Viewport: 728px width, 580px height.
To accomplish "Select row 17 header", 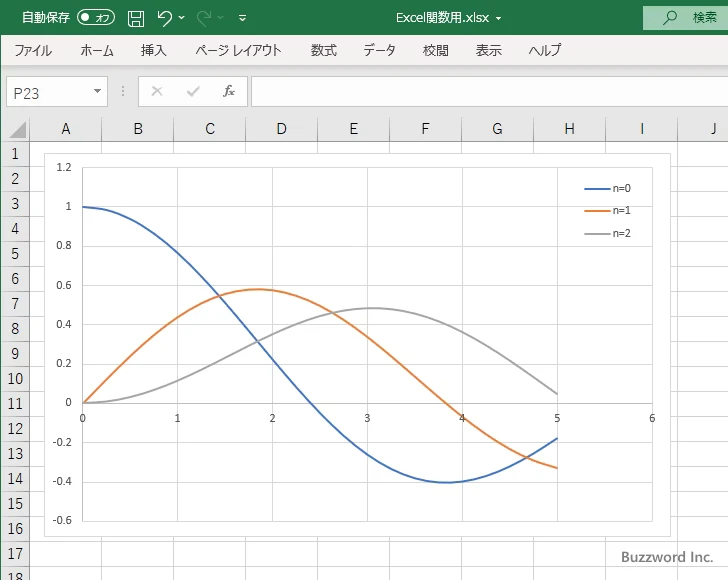I will coord(15,554).
